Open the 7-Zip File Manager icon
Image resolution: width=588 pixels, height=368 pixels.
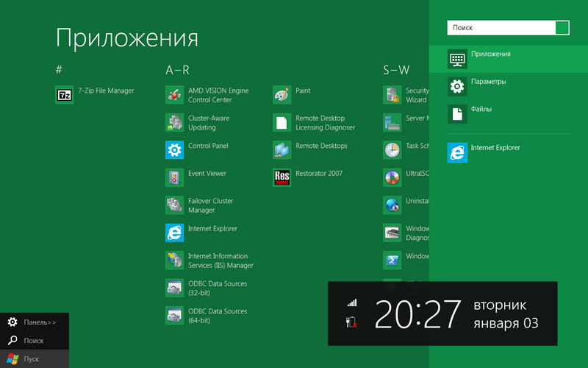click(64, 95)
